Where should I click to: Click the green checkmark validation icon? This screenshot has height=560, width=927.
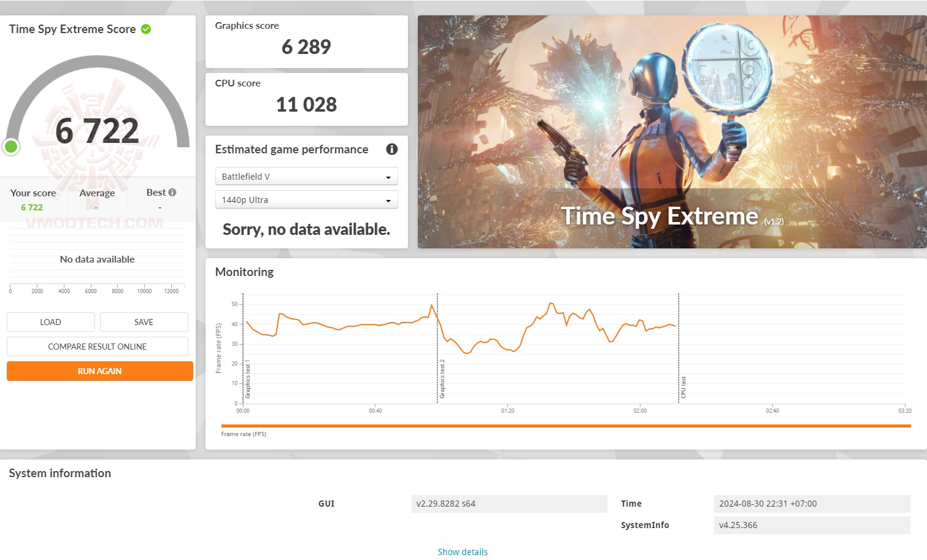[145, 29]
